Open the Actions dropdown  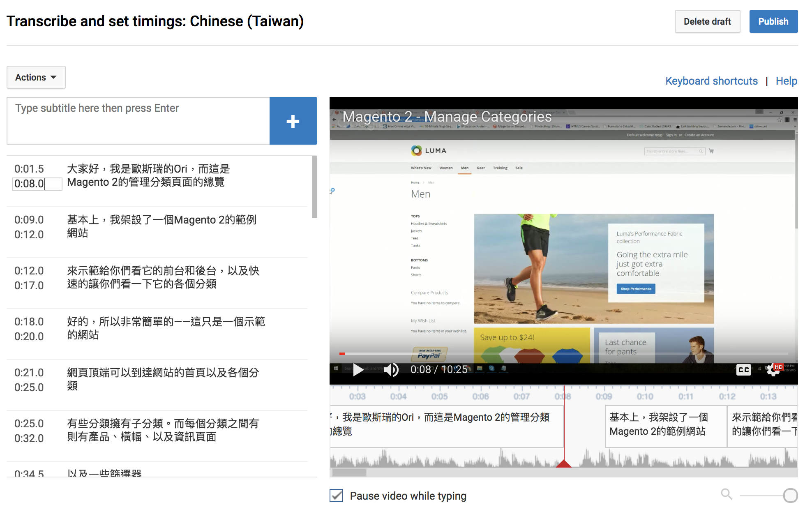pos(36,77)
